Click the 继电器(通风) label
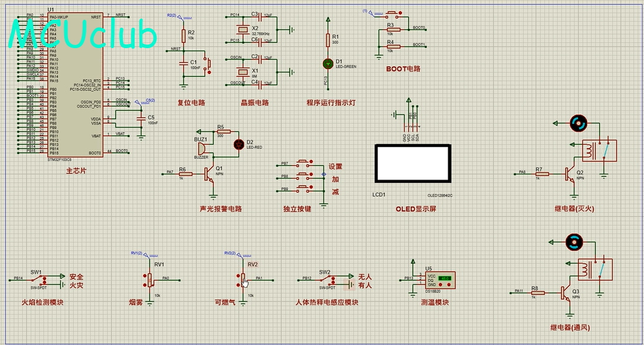 click(570, 328)
